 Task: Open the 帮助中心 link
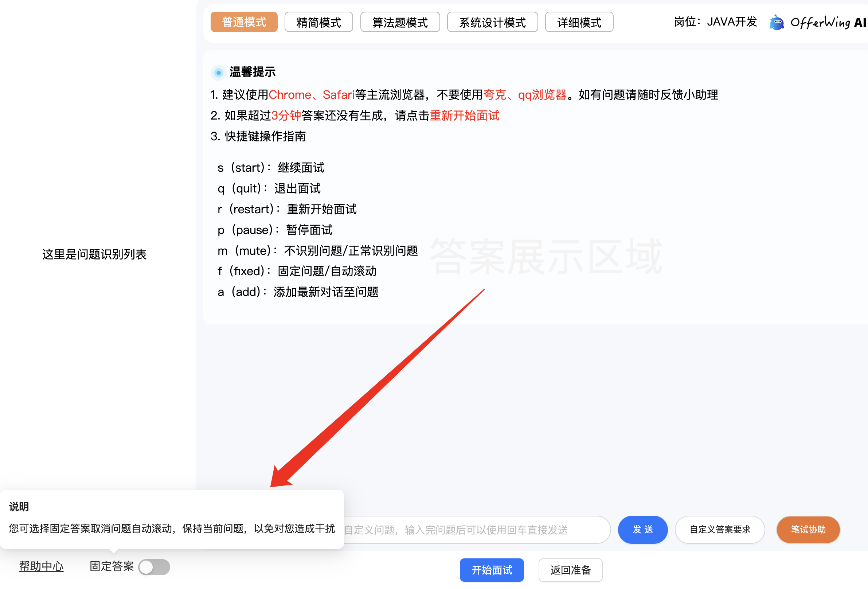(x=41, y=566)
